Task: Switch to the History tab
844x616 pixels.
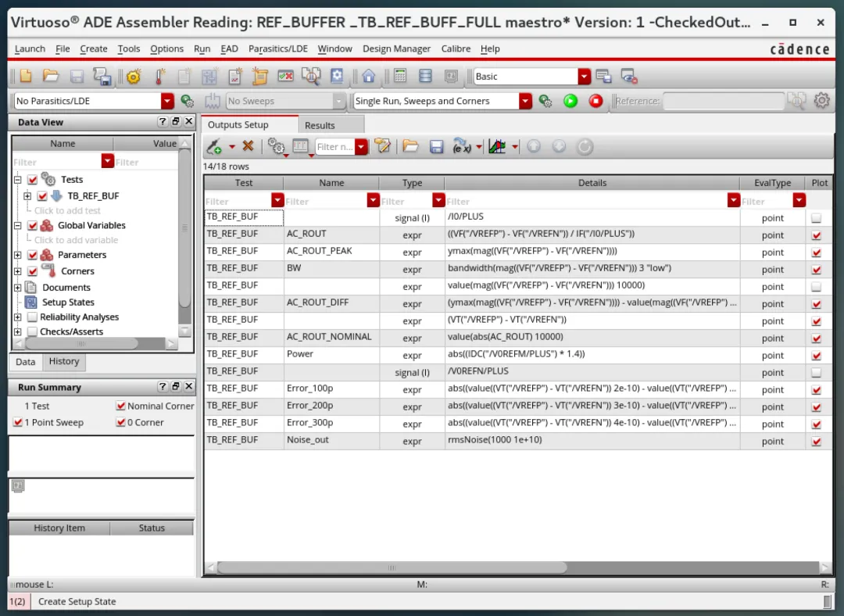Action: coord(63,361)
